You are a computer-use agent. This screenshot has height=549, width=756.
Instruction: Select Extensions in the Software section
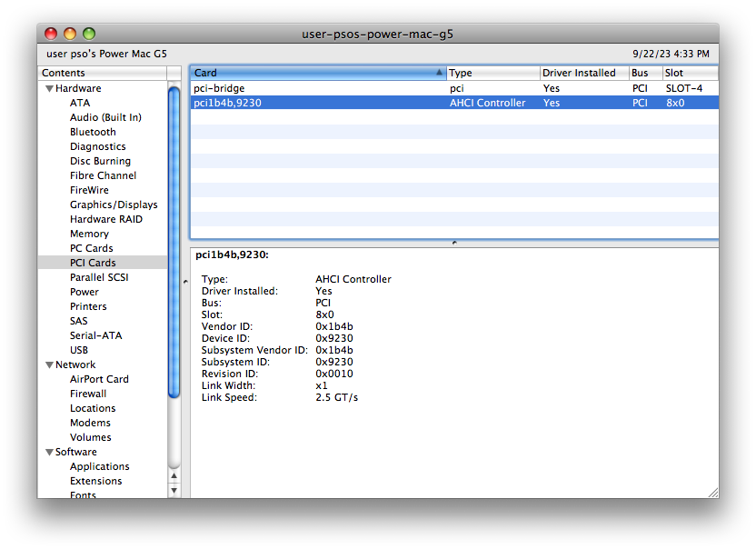point(95,481)
